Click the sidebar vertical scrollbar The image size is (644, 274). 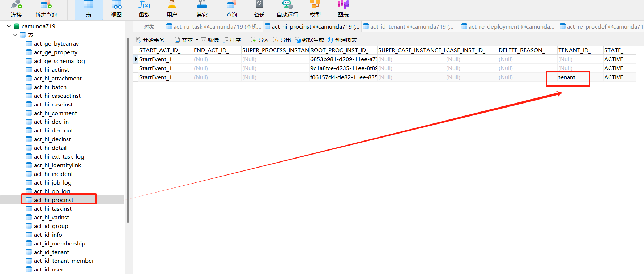(128, 130)
